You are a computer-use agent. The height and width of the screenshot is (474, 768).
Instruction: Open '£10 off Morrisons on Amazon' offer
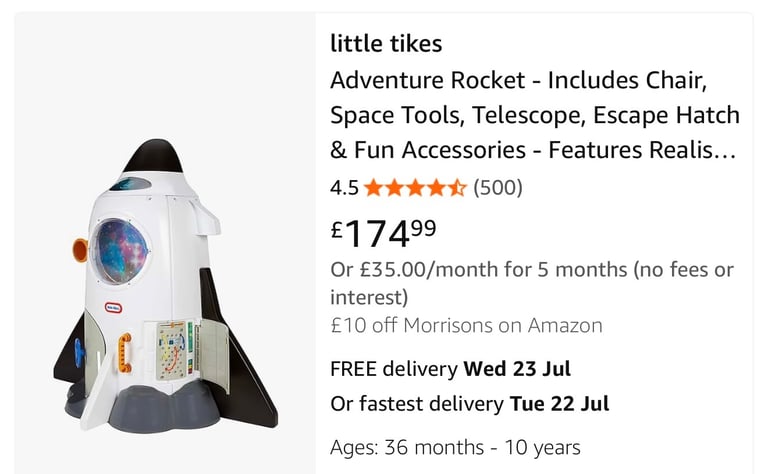[466, 326]
